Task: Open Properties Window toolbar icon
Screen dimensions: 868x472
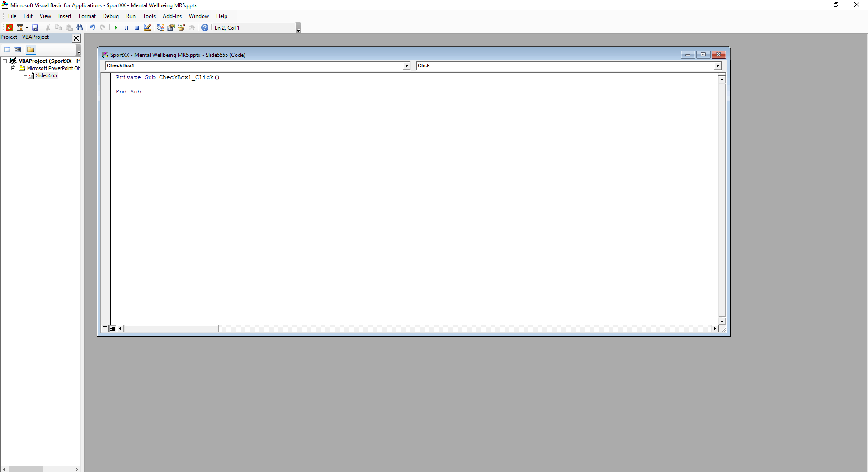Action: [x=171, y=28]
